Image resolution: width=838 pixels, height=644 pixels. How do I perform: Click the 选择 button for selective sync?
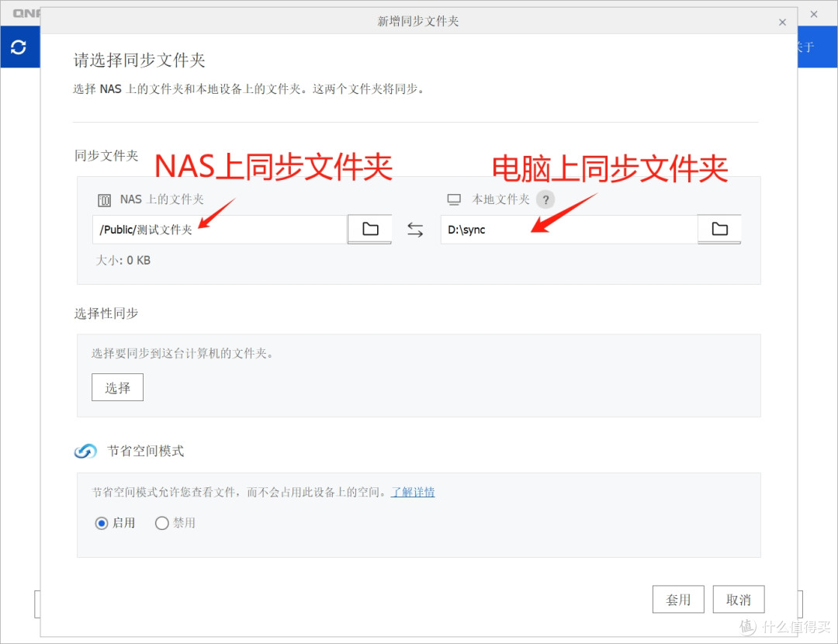tap(118, 387)
